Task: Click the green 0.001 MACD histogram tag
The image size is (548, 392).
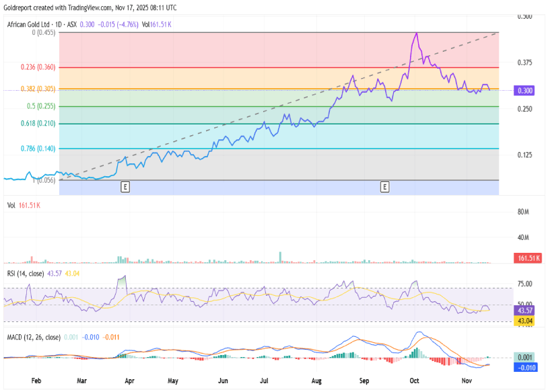Action: pyautogui.click(x=524, y=358)
